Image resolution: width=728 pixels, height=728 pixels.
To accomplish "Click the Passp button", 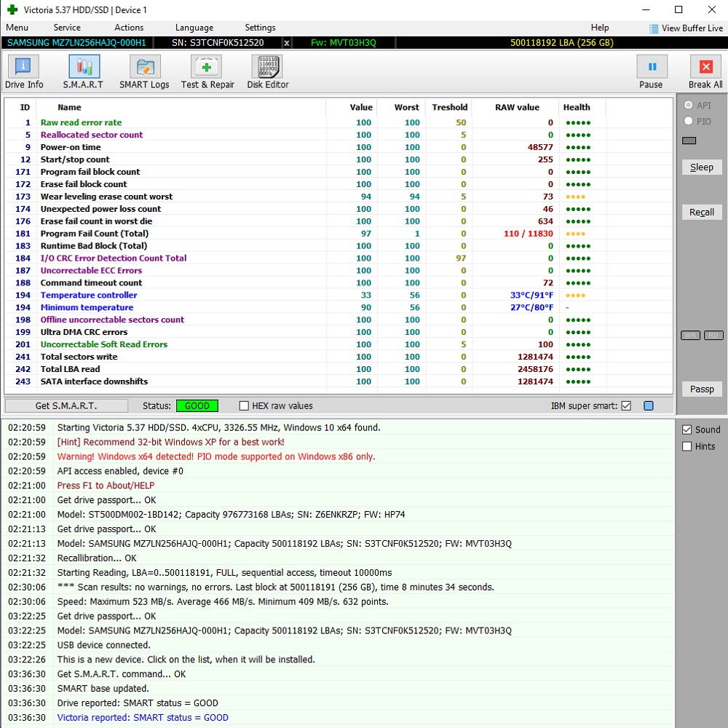I will (x=702, y=389).
